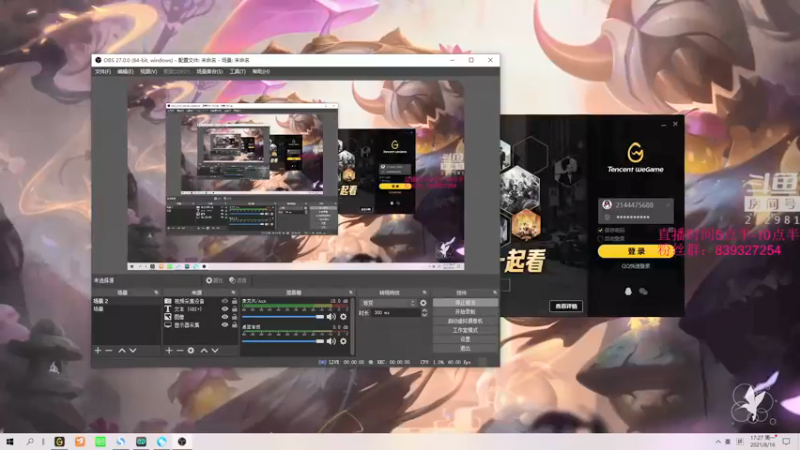Open OBS Settings button
This screenshot has height=450, width=800.
click(x=465, y=339)
